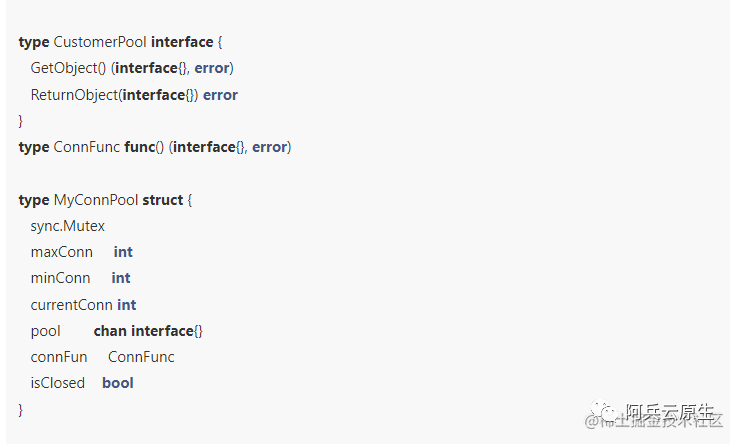This screenshot has width=738, height=444.
Task: Click the MyConnPool struct name
Action: coord(96,200)
